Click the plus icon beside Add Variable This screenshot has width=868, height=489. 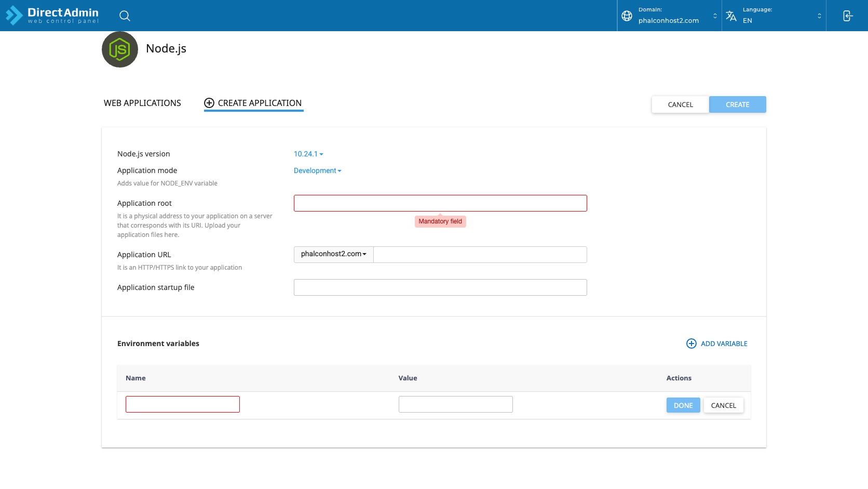pos(691,343)
